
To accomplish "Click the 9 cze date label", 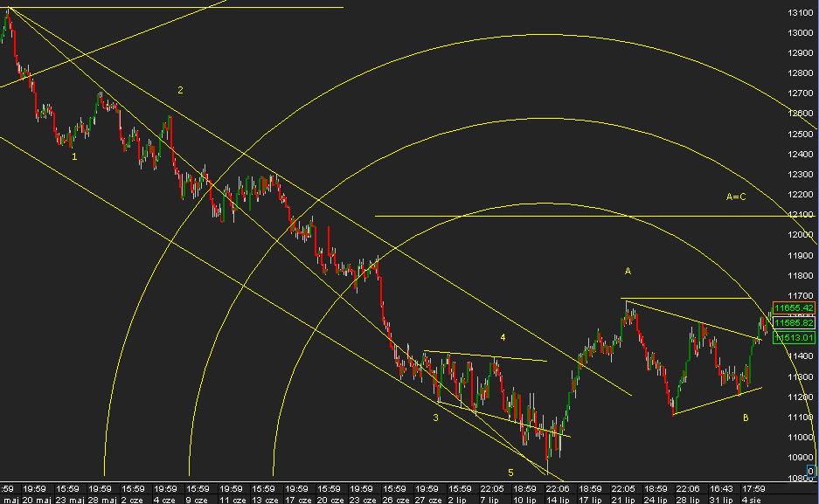I will 198,500.
